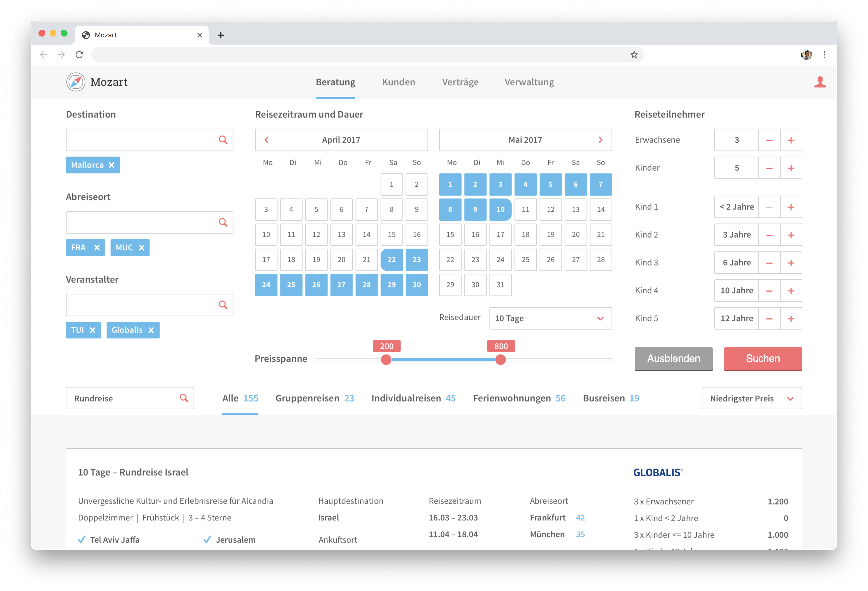Open the Verträge tab
The height and width of the screenshot is (591, 868).
point(460,82)
